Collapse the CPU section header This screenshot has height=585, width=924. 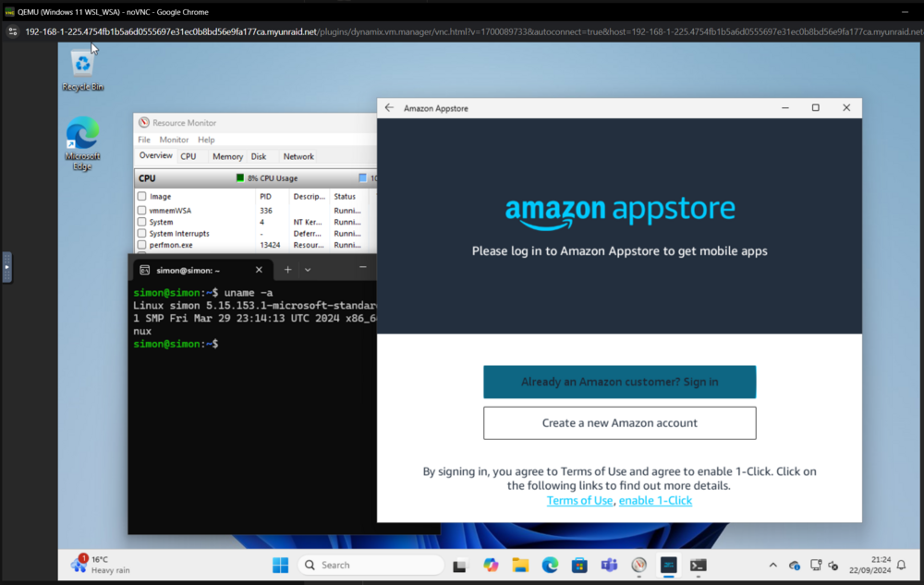pos(255,178)
